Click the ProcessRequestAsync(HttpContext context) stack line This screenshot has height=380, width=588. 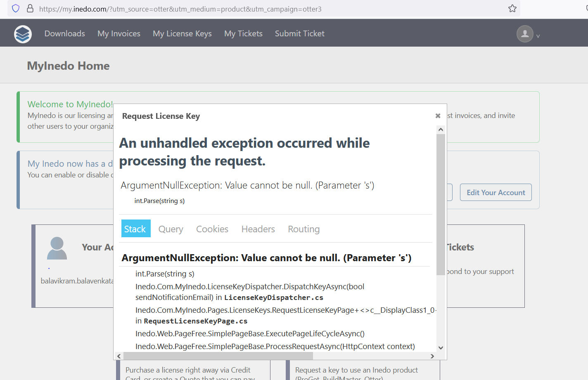[x=275, y=347]
